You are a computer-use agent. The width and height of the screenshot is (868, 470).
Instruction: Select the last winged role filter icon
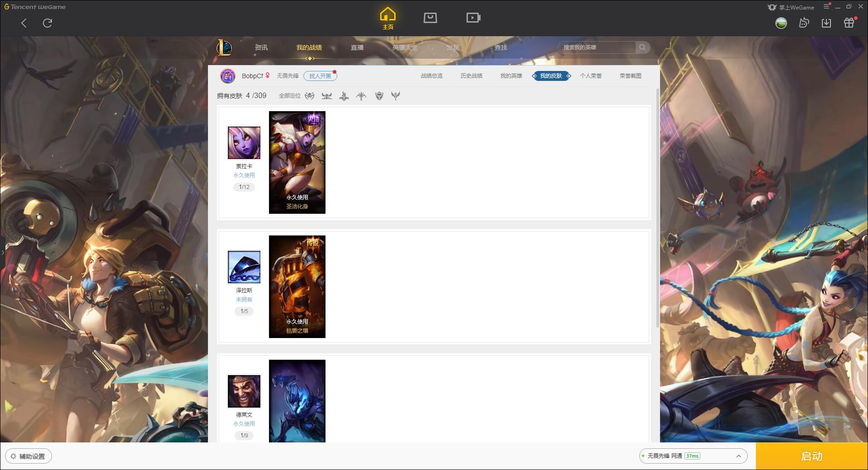click(x=396, y=96)
